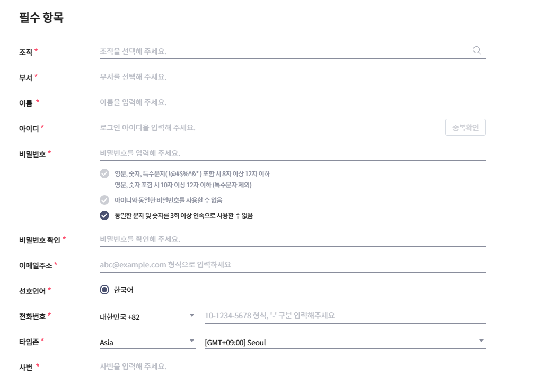Click the Asia region dropdown arrow icon
The width and height of the screenshot is (536, 392).
coord(192,341)
